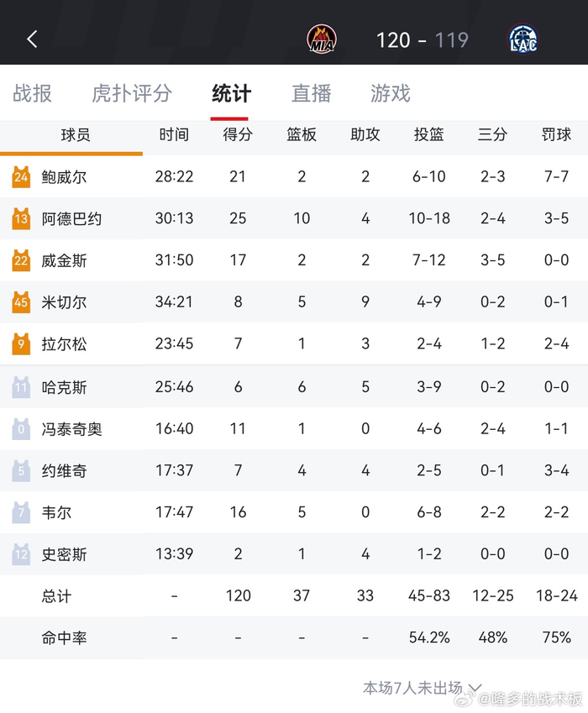Screen dimensions: 588x713
Task: Open the LAC team logo
Action: [x=522, y=39]
